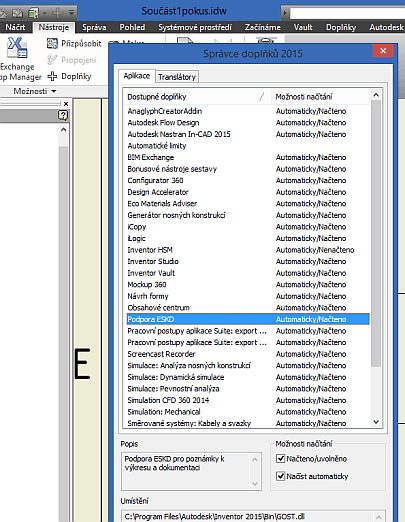The height and width of the screenshot is (522, 405).
Task: Select Screencast Recorder add-in
Action: [x=247, y=354]
